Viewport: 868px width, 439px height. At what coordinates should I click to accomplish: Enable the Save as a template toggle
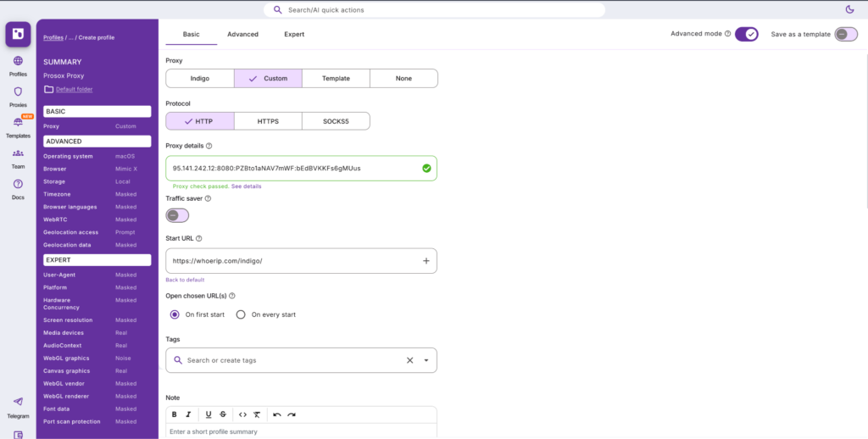point(845,34)
